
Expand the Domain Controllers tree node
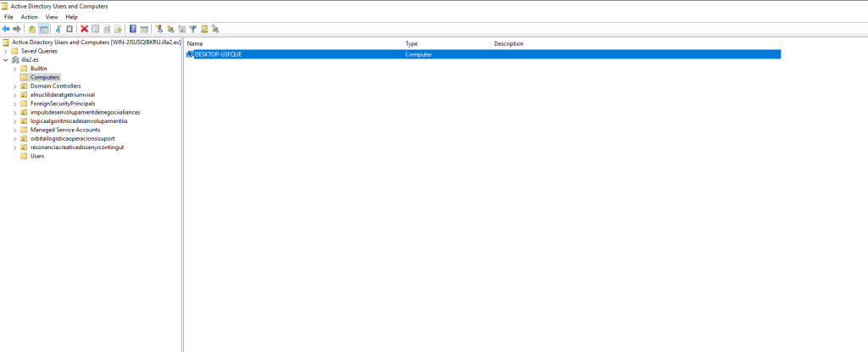tap(15, 86)
